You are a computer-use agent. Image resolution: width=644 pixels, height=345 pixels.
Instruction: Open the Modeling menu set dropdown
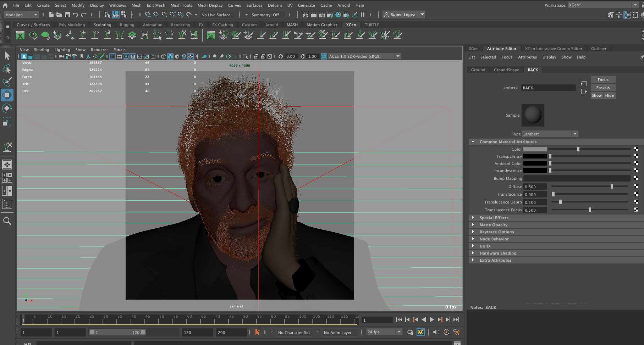pos(21,15)
